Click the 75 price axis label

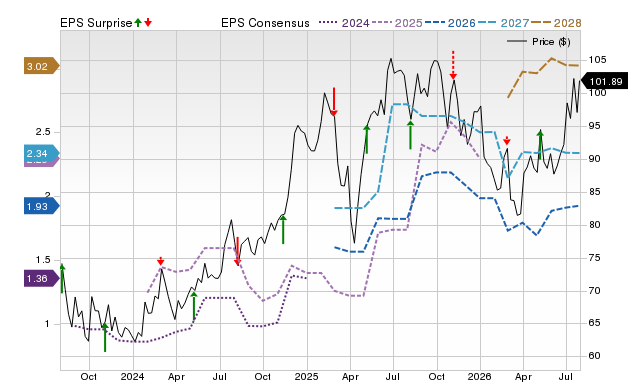[x=594, y=258]
